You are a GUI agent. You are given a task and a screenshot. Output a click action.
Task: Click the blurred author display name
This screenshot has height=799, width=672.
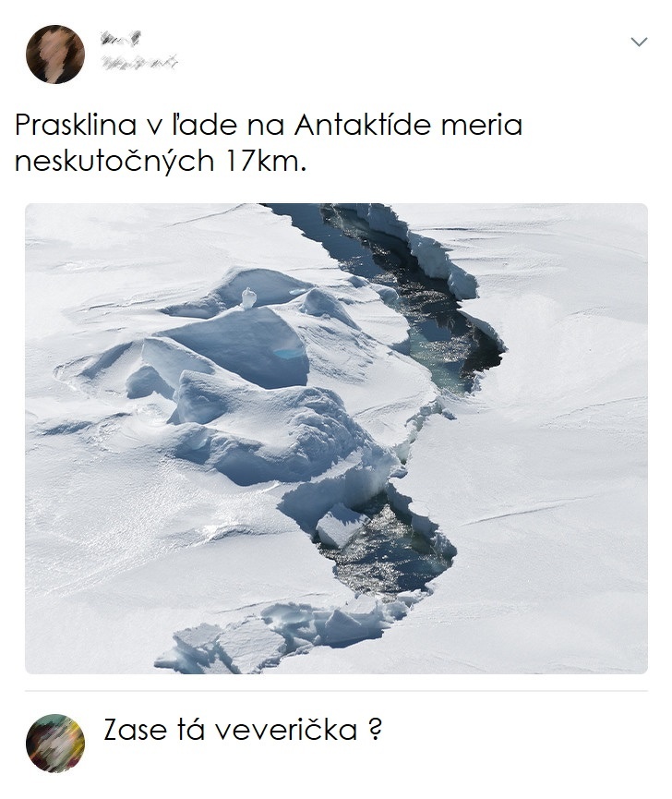(x=121, y=39)
